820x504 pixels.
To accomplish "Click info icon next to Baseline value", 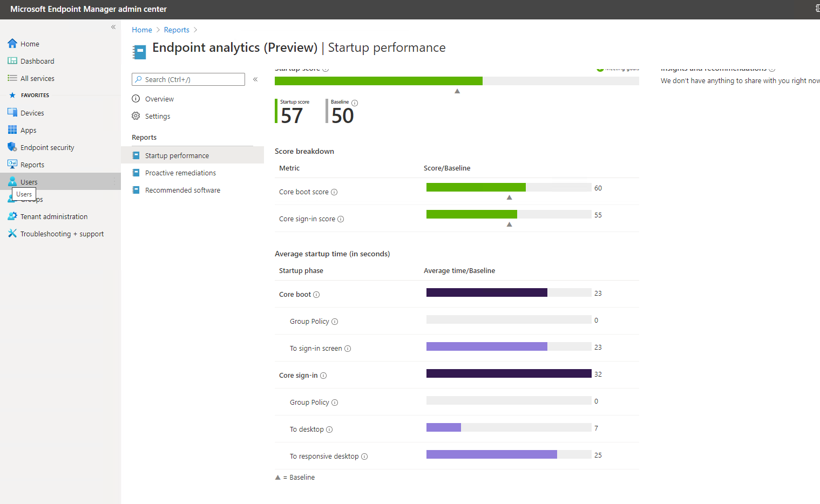I will tap(355, 103).
